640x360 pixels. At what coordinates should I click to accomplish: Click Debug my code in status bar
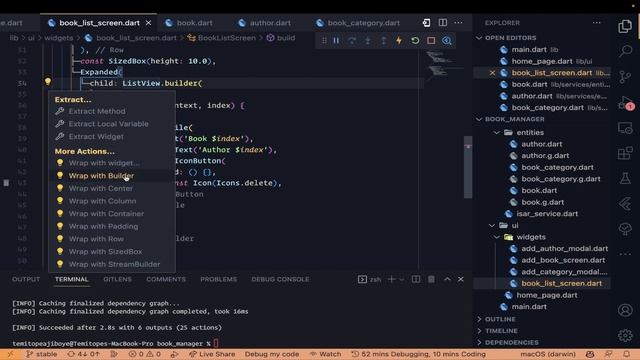coord(272,354)
